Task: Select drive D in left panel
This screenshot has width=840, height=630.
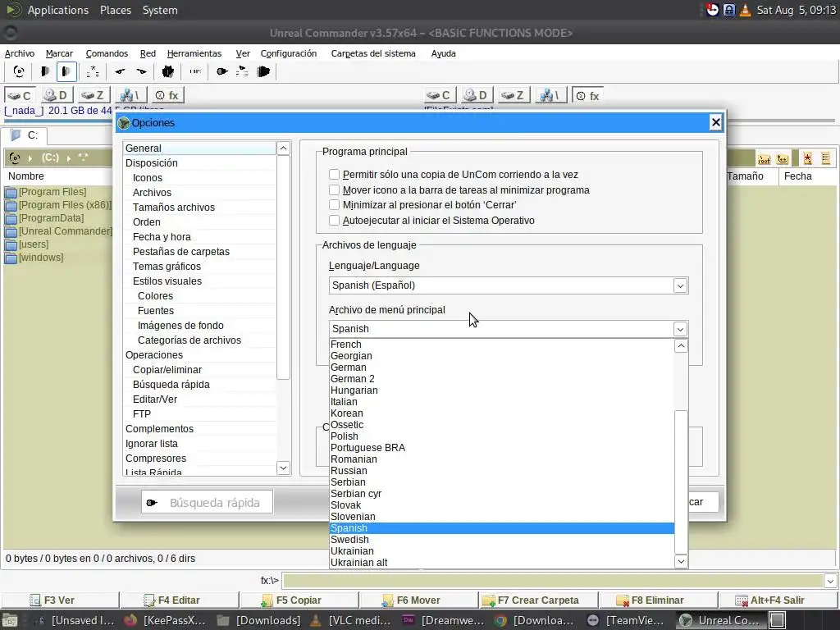Action: tap(57, 95)
